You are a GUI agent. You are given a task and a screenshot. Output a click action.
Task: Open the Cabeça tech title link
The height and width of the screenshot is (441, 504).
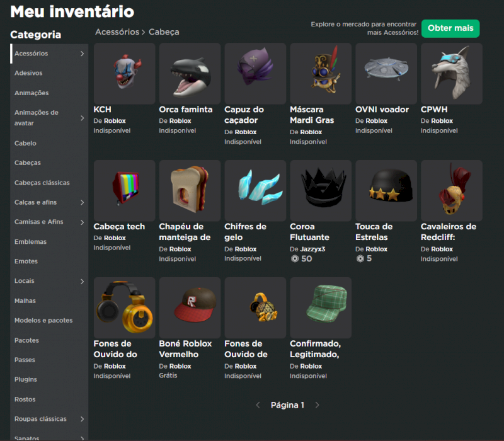click(x=119, y=227)
